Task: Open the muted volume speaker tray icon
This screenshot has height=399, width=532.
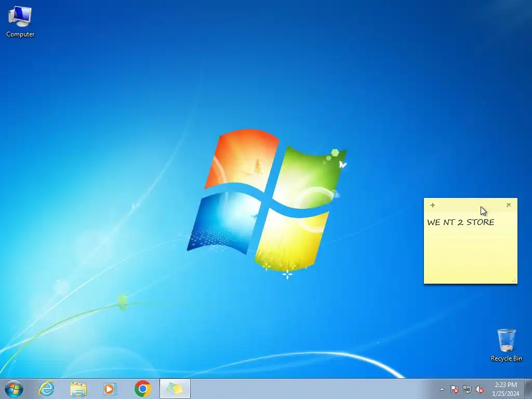Action: [x=480, y=389]
